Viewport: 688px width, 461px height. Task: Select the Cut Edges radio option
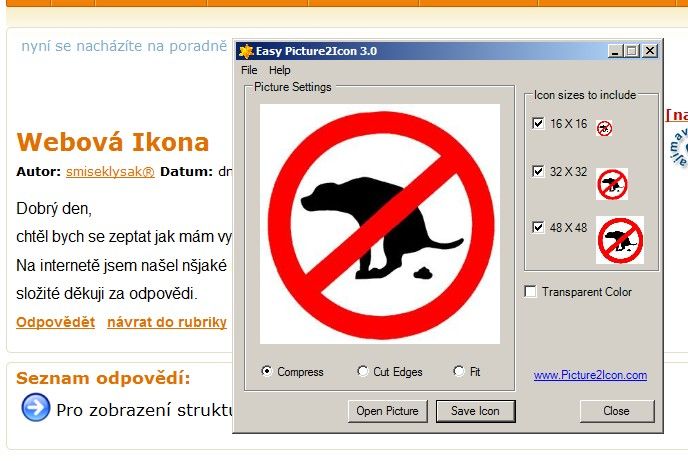[362, 372]
